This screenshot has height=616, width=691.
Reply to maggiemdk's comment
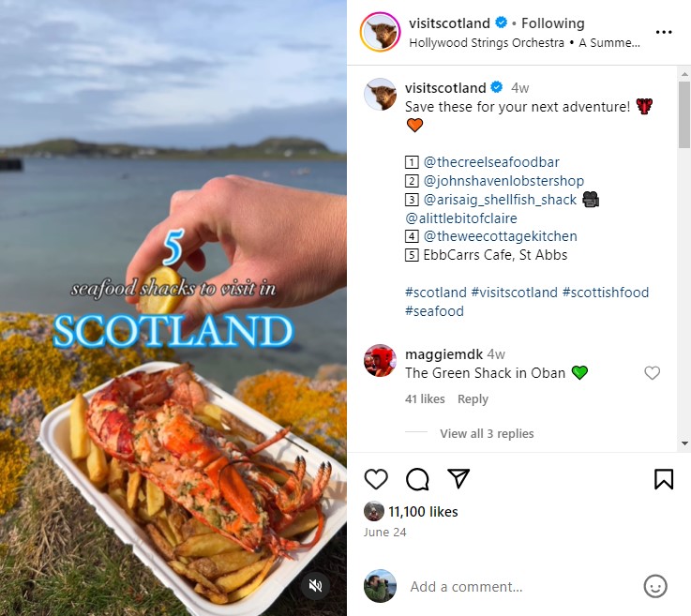point(473,398)
